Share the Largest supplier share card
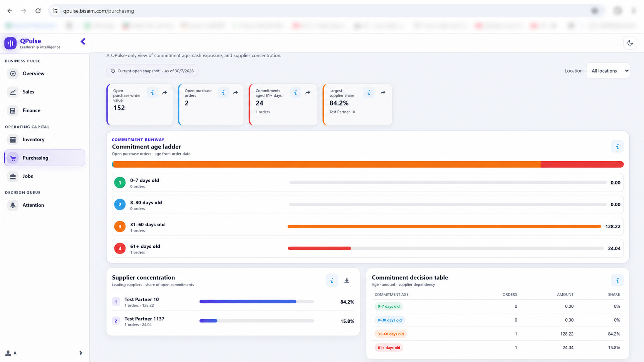The image size is (644, 362). pyautogui.click(x=383, y=93)
